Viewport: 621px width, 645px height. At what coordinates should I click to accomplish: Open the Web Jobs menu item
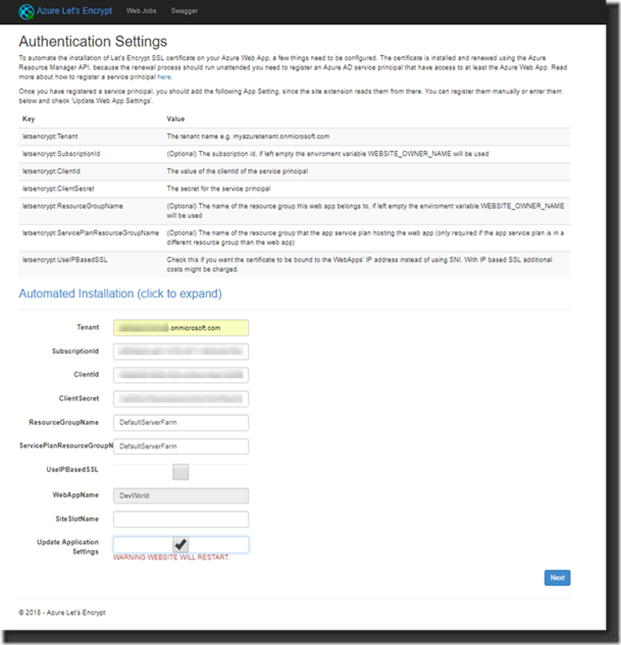141,11
